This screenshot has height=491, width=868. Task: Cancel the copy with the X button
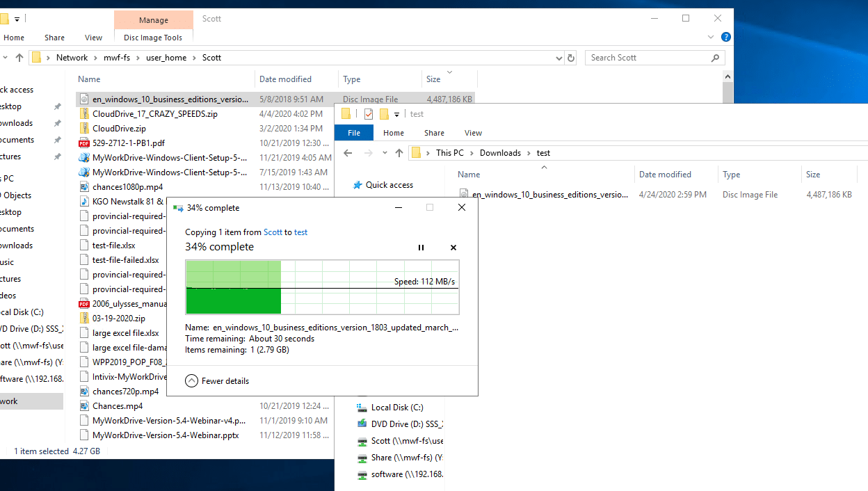tap(453, 248)
